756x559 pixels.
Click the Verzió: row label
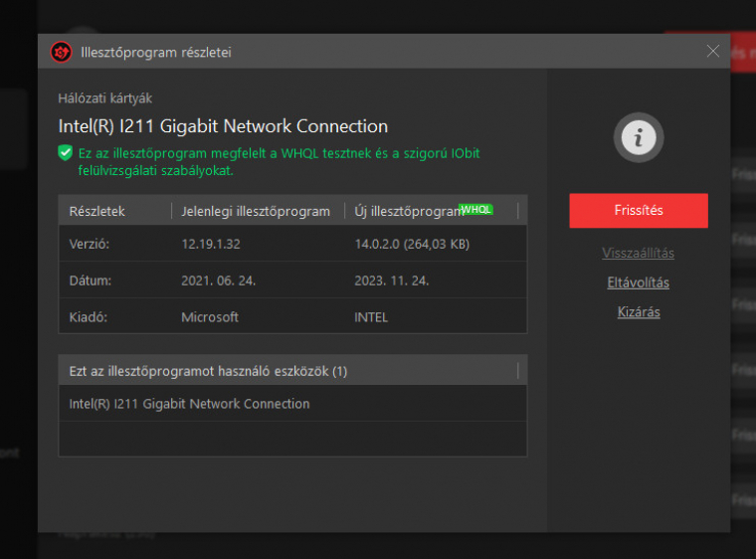(90, 244)
